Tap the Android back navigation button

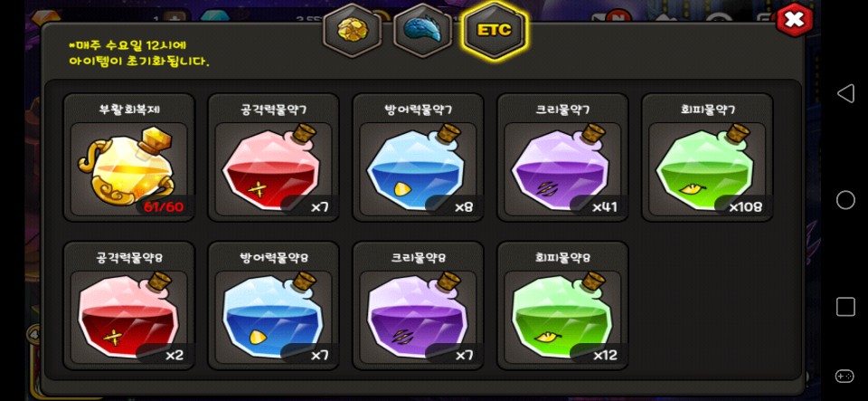[845, 93]
